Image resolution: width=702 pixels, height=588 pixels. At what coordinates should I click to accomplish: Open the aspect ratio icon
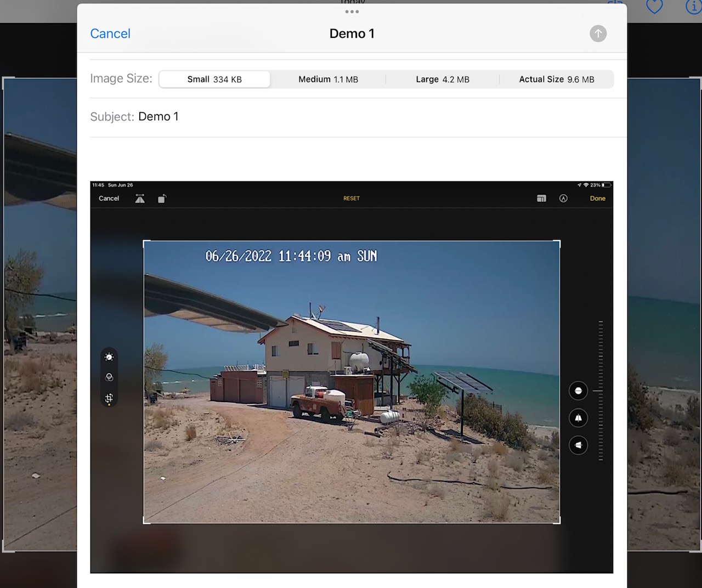point(541,199)
